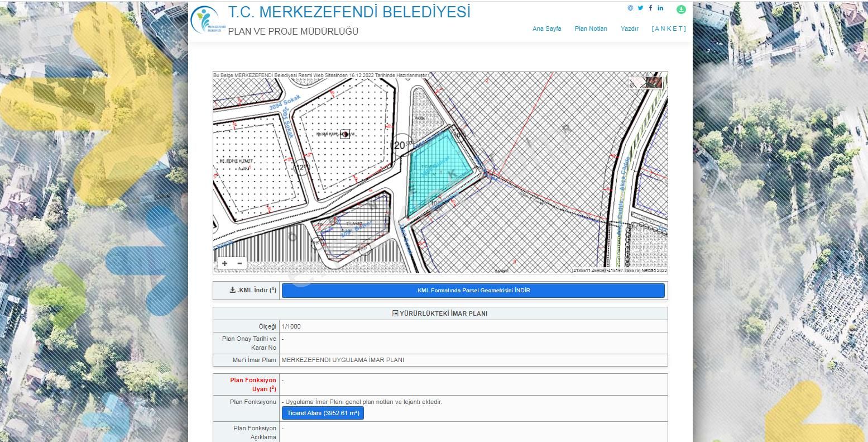
Task: Click the green download circle icon
Action: coord(681,9)
